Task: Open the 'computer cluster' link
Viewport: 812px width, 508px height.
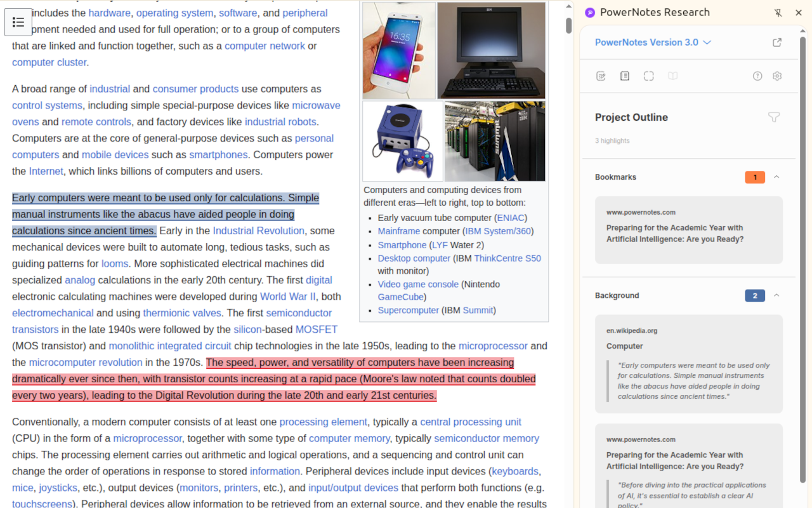Action: click(x=49, y=62)
